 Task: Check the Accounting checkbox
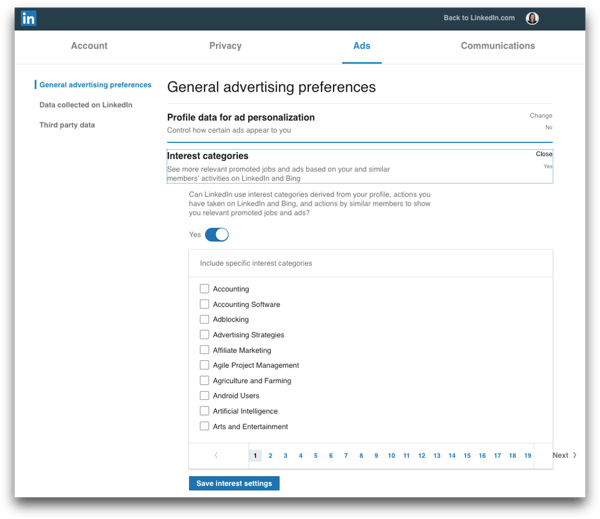pos(204,289)
